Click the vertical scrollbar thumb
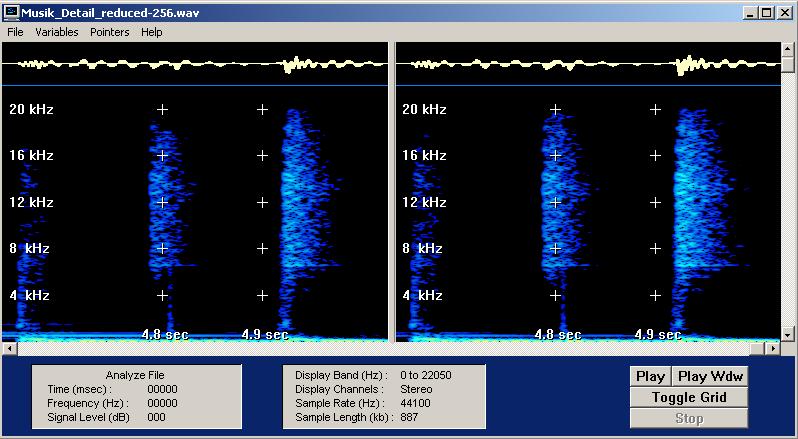Viewport: 798px width, 439px height. pos(787,65)
